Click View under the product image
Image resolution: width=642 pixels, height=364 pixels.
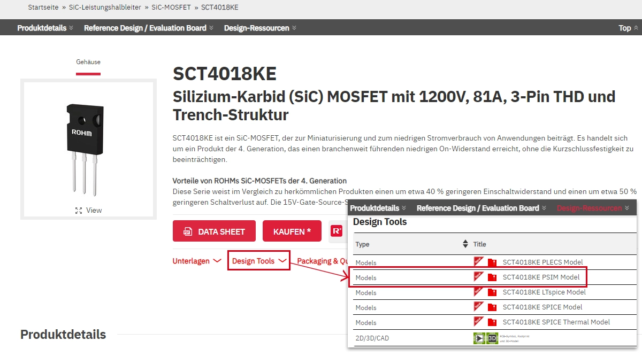click(88, 210)
